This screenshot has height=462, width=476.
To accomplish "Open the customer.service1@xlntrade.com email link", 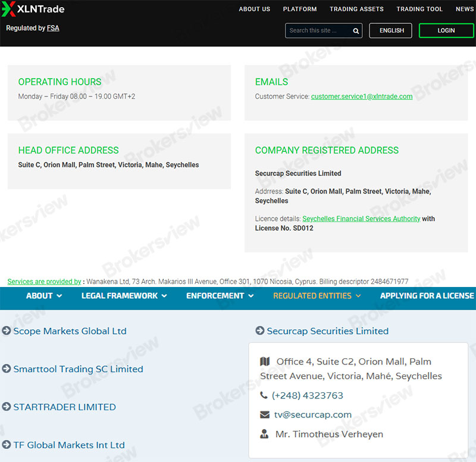I will pyautogui.click(x=361, y=96).
